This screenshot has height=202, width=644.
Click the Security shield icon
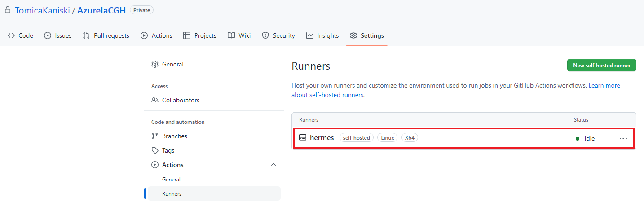pyautogui.click(x=265, y=35)
